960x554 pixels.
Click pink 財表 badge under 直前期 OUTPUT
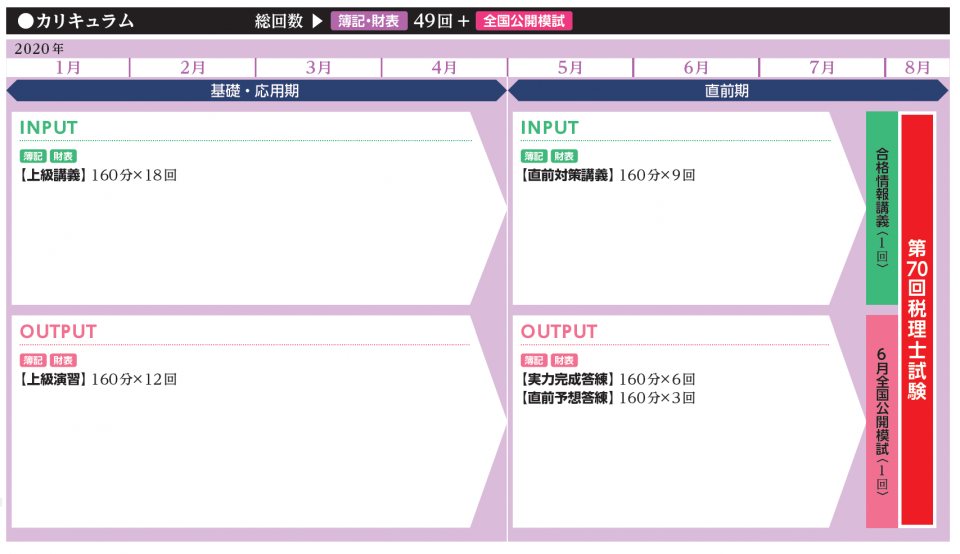point(564,360)
